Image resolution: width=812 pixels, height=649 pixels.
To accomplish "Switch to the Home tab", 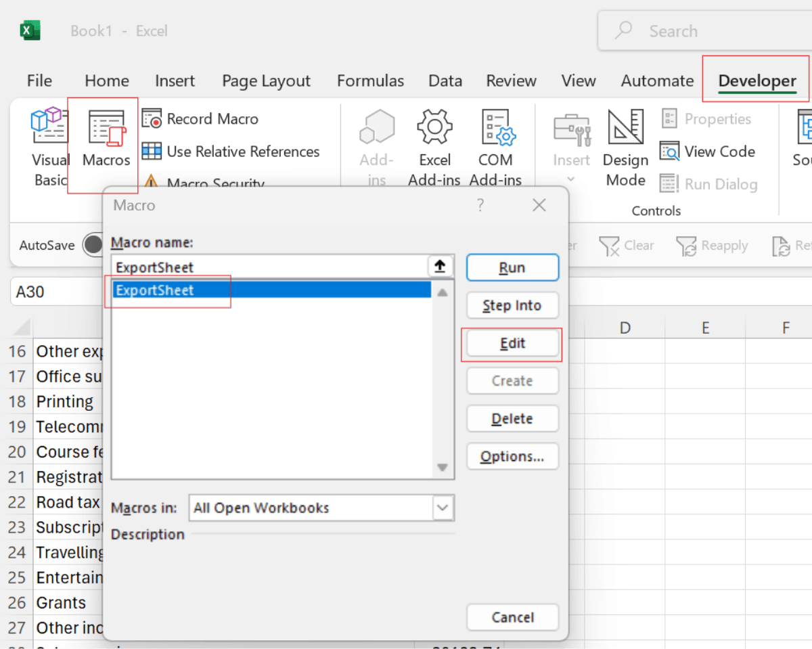I will pyautogui.click(x=107, y=81).
